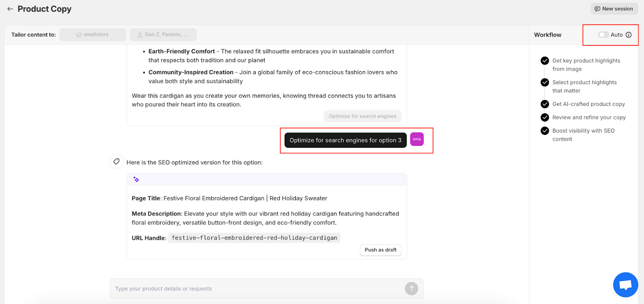The image size is (644, 304).
Task: Click checkmark for Boost visibility with SEO
Action: click(x=545, y=131)
